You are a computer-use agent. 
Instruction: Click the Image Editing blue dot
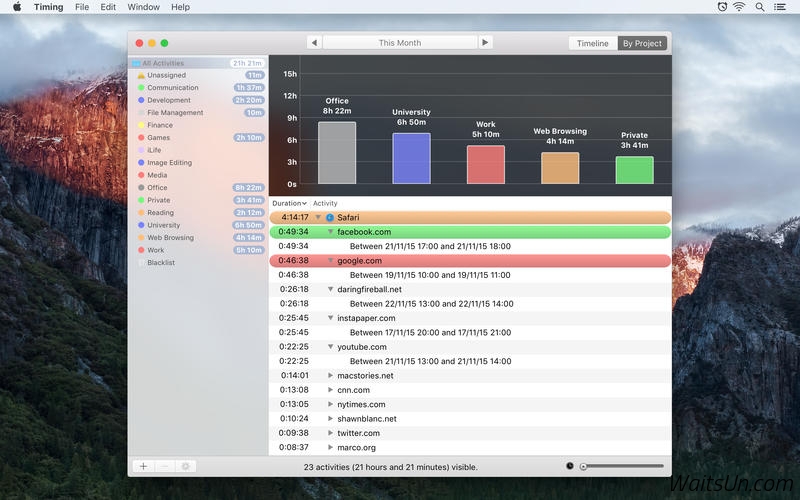point(141,163)
